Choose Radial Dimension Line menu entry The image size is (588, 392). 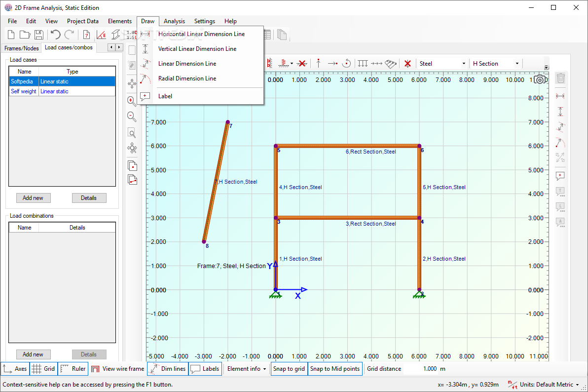pyautogui.click(x=201, y=78)
